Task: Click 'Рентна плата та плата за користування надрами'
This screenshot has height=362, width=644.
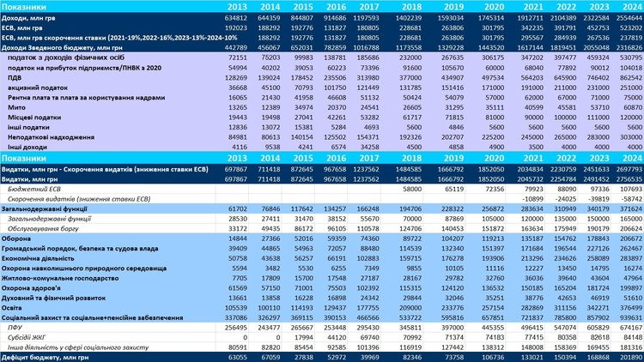Action: [86, 98]
